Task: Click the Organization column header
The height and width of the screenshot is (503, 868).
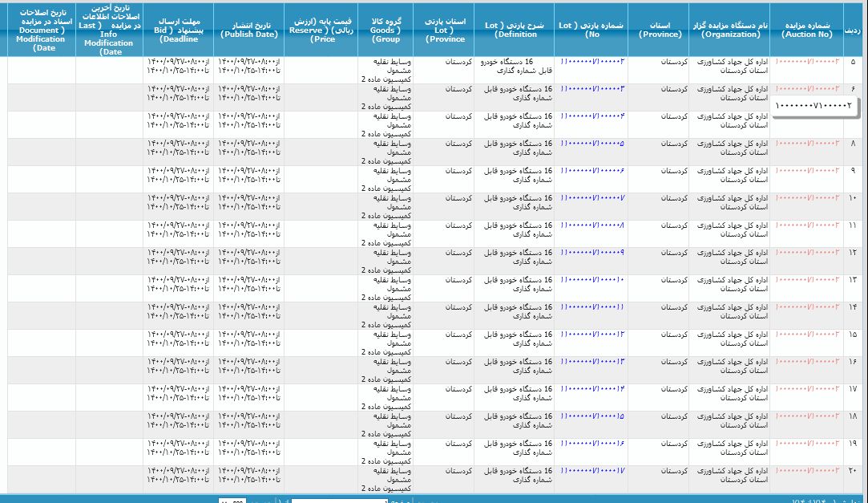Action: click(729, 30)
